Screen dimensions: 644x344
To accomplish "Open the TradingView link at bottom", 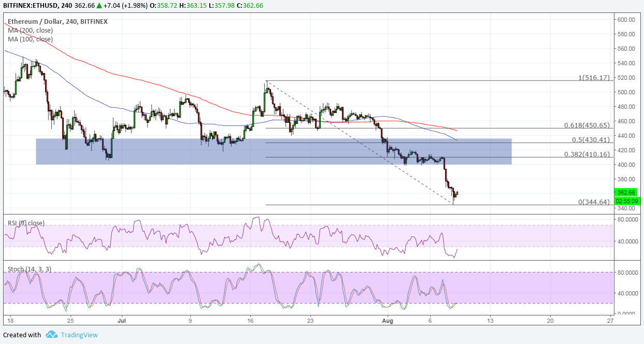I will 78,335.
